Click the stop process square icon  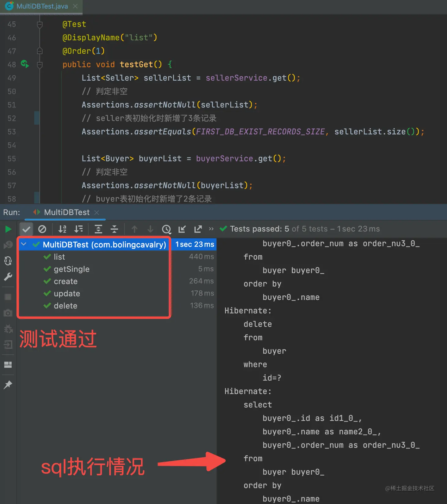click(x=8, y=297)
